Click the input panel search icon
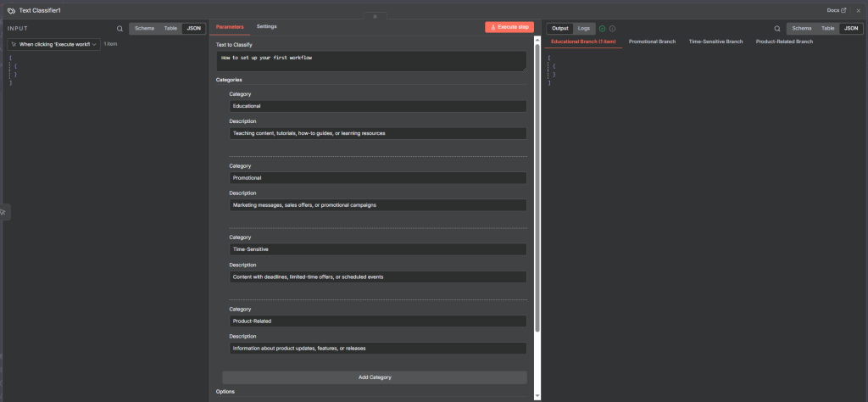The height and width of the screenshot is (402, 868). 120,28
